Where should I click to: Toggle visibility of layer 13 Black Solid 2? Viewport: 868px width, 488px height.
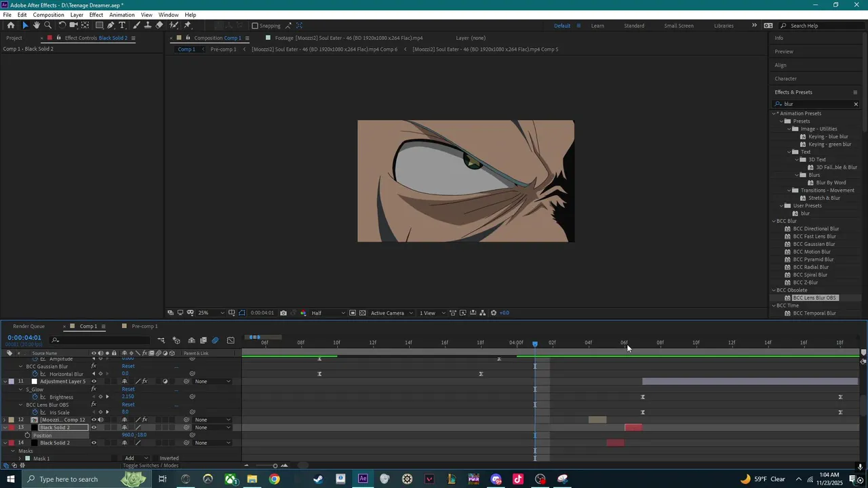94,428
